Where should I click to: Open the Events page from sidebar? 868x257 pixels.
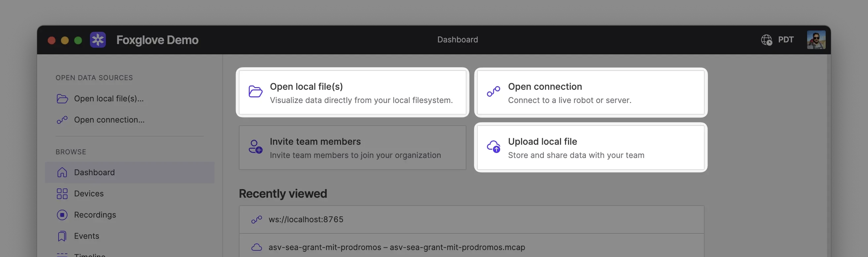[x=87, y=236]
